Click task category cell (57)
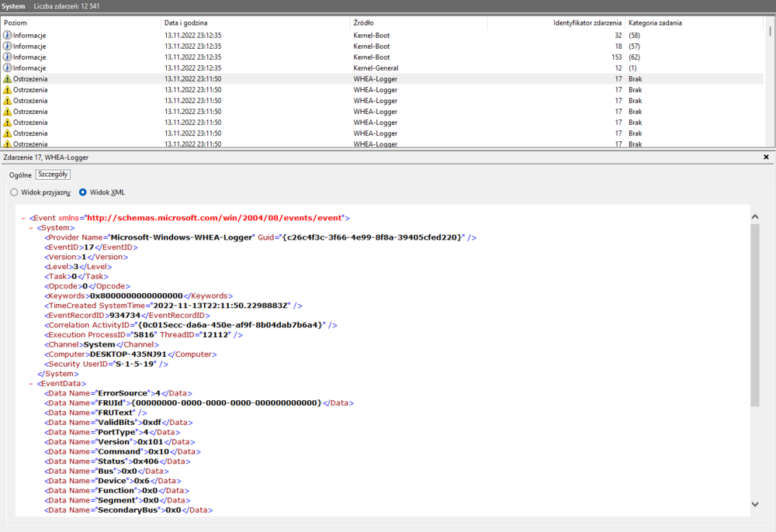Viewport: 776px width, 532px height. (x=634, y=46)
